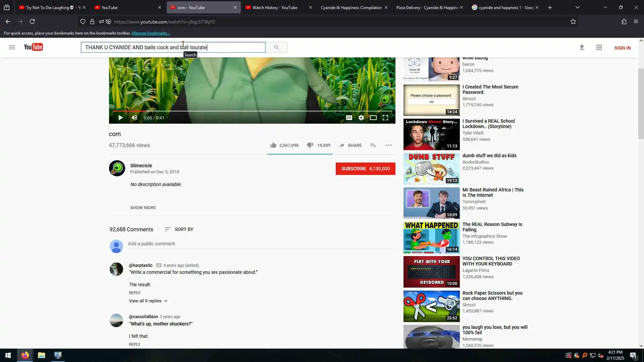Switch to Pizza Delivery Cyanide & Happiness tab

tap(427, 7)
